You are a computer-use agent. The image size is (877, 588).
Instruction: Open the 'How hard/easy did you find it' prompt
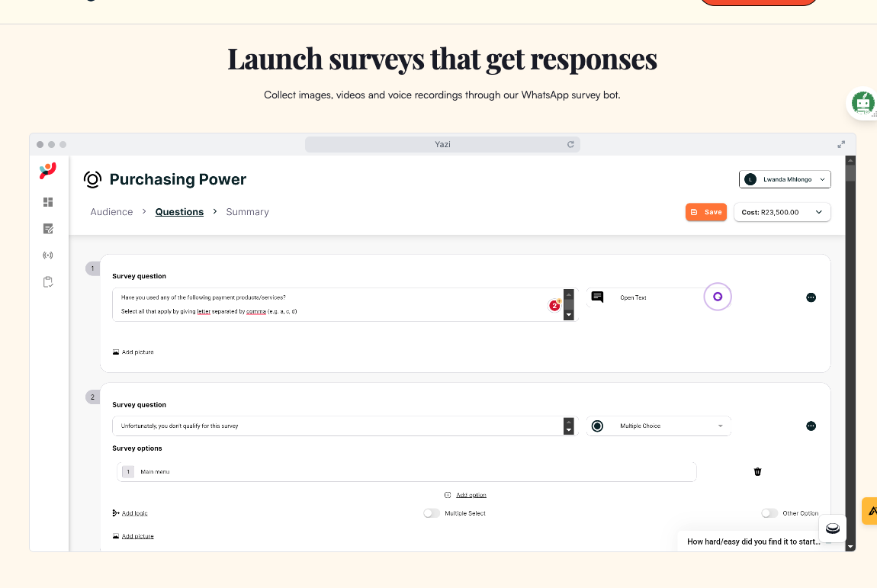[753, 541]
